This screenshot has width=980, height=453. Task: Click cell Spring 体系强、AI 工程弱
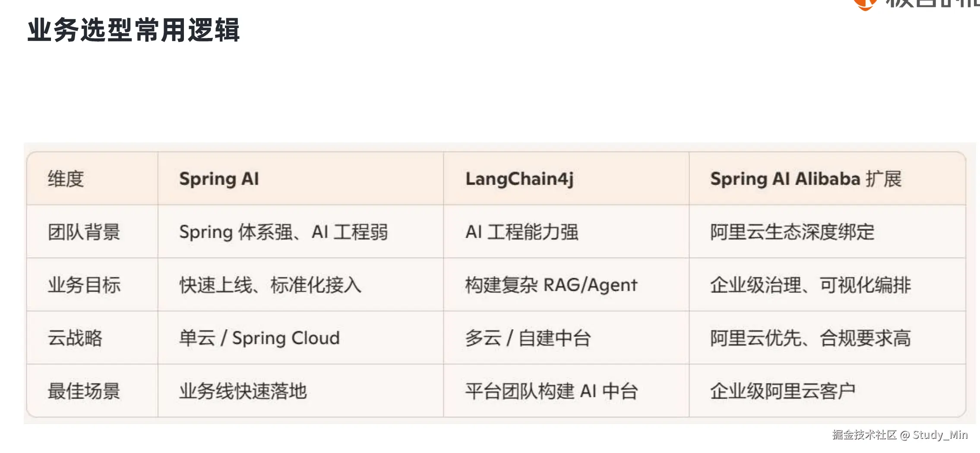tap(284, 232)
